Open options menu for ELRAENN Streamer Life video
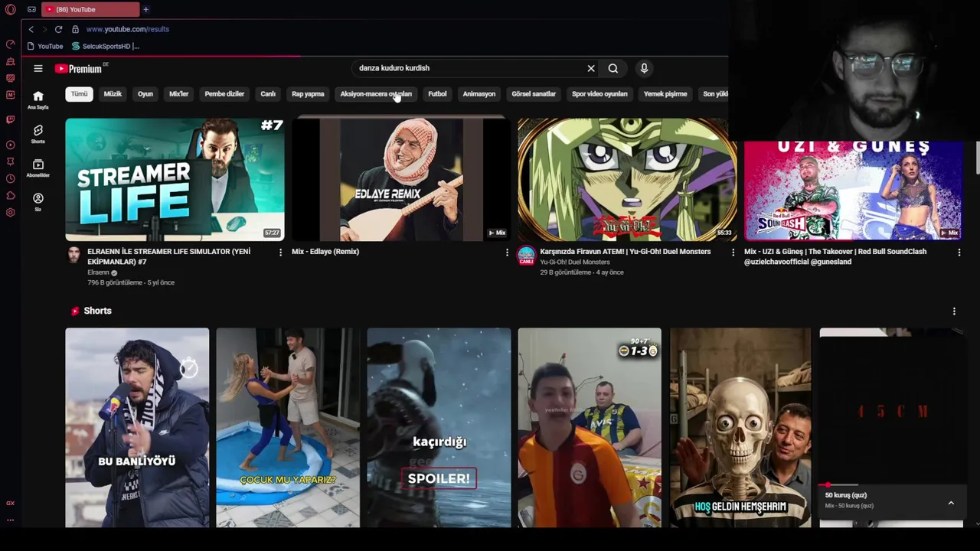The height and width of the screenshot is (551, 980). click(280, 252)
